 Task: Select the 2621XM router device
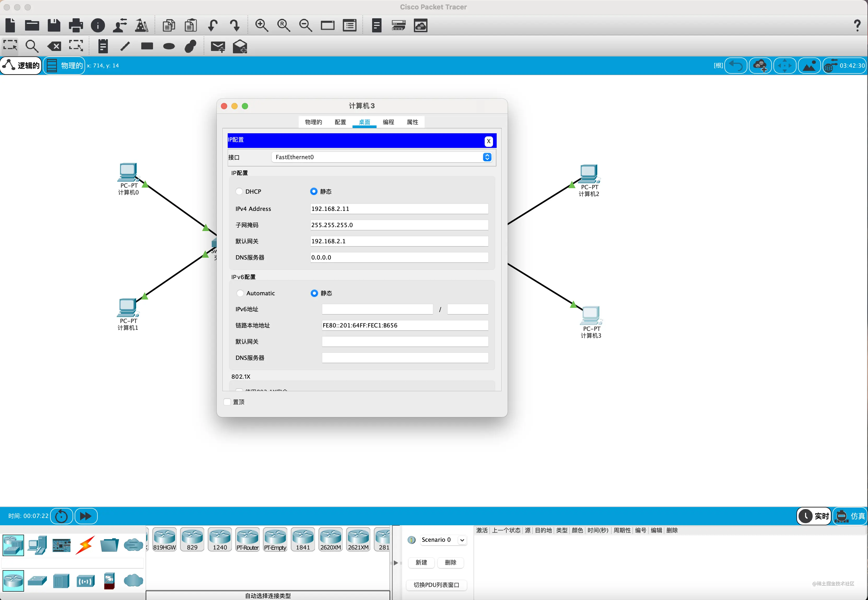358,539
